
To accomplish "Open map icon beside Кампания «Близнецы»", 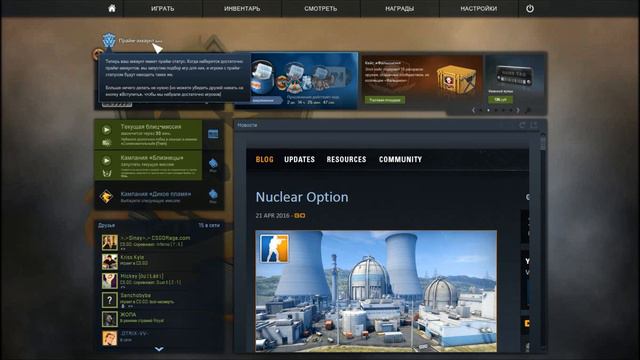I will pyautogui.click(x=213, y=164).
